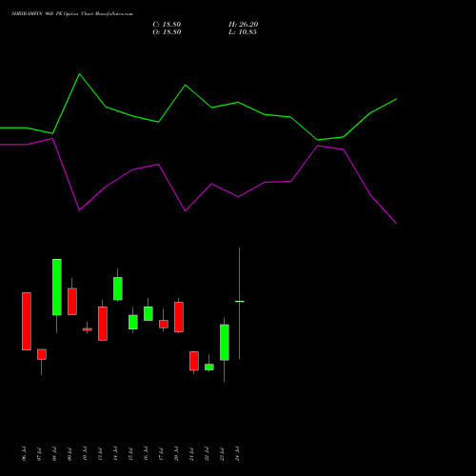Click the SHRIRAMFIN 960 PE chart title
Screen dimensions: 476x476
coord(72,14)
